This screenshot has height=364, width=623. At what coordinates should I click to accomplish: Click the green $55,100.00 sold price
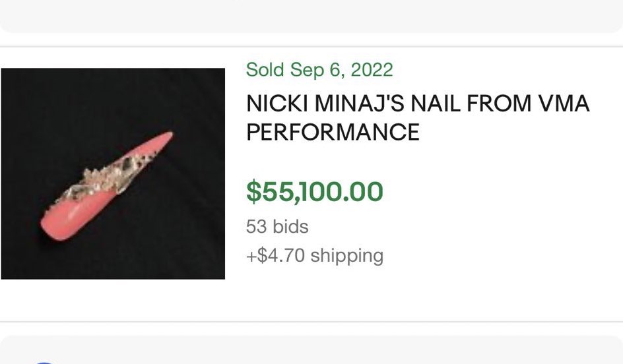click(314, 191)
